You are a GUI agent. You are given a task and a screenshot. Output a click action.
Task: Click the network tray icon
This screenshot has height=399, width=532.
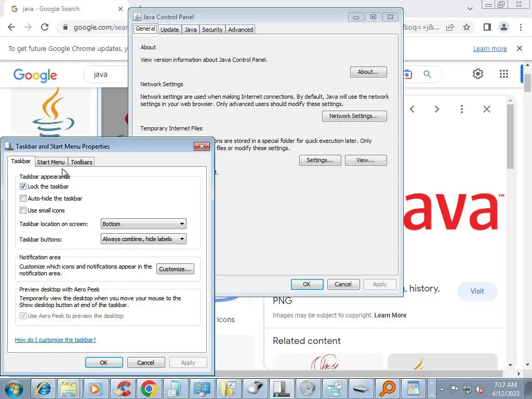[x=467, y=389]
